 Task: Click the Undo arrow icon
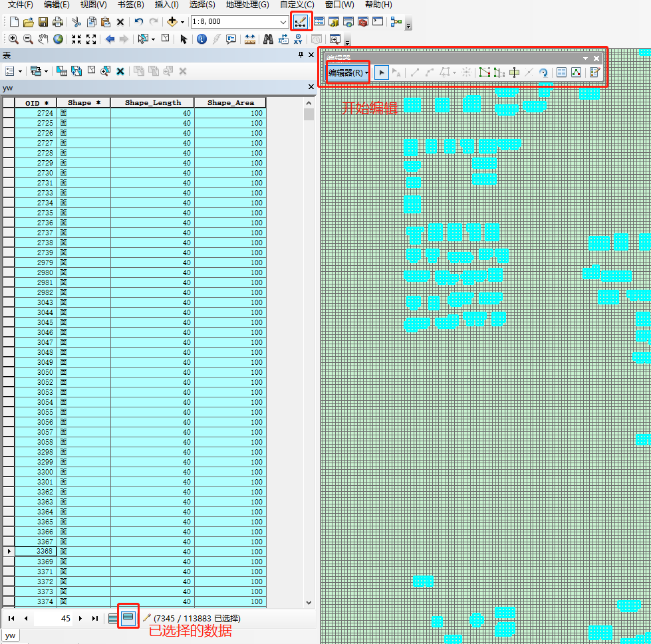click(139, 21)
